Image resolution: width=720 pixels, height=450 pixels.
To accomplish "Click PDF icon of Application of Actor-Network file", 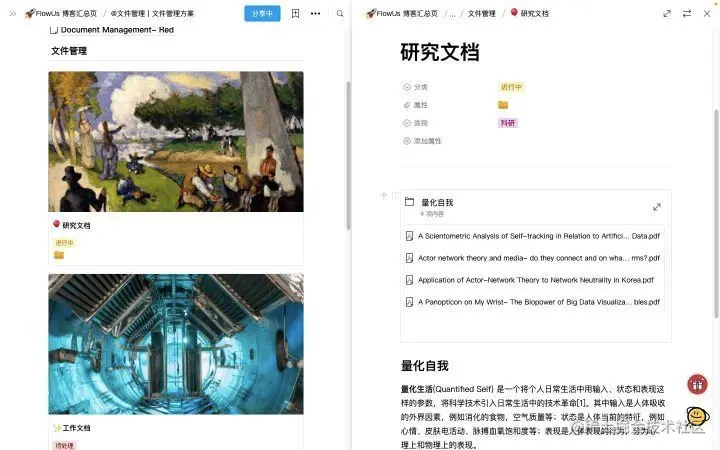I will click(x=409, y=280).
